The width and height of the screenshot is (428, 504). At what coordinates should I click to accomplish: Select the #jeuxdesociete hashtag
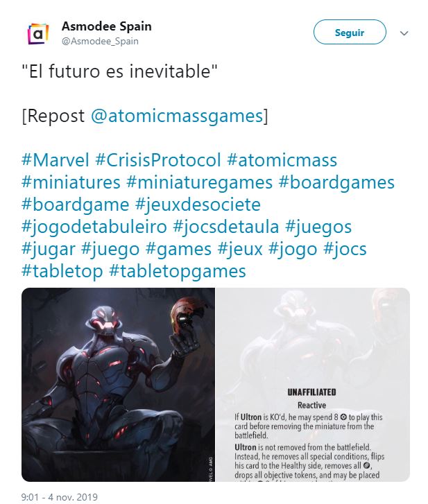tap(198, 205)
